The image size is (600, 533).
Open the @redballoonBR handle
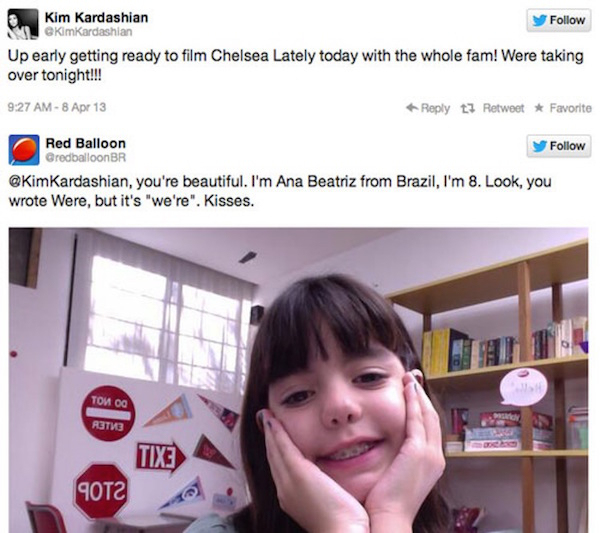86,158
